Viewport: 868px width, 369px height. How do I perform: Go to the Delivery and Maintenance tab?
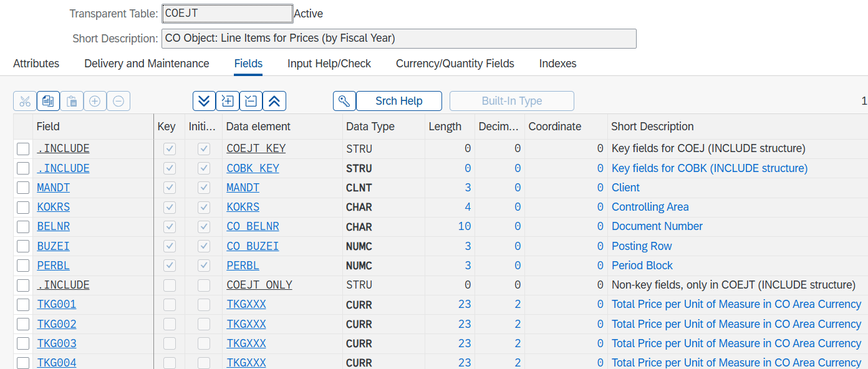147,64
